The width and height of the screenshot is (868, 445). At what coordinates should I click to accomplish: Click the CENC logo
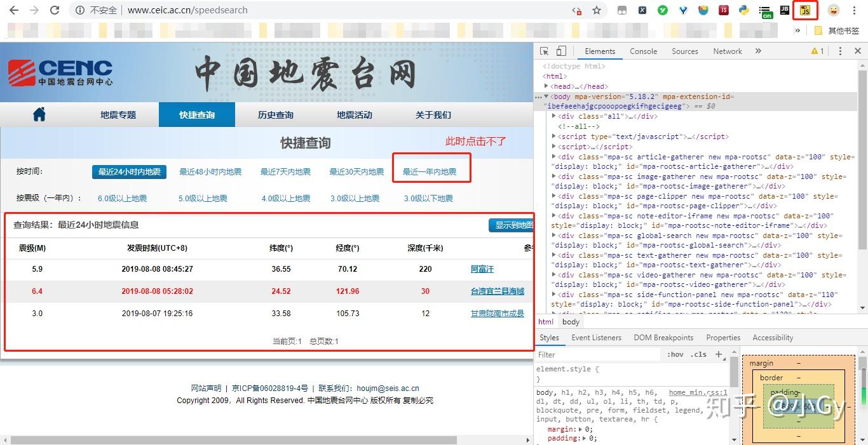[x=60, y=74]
